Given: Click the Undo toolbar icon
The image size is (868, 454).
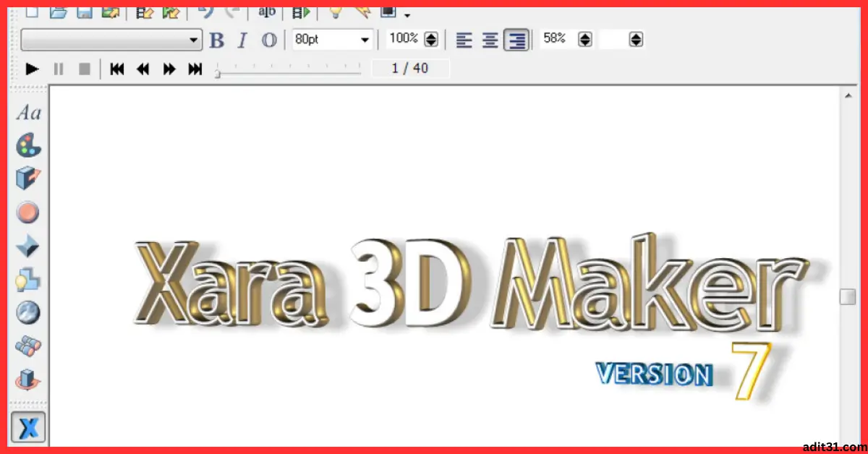Looking at the screenshot, I should (206, 12).
